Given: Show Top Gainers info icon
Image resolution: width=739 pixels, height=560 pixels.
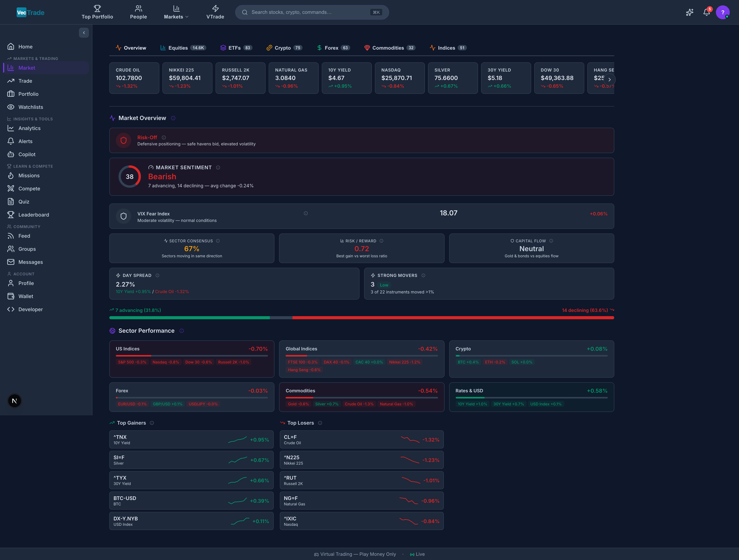Looking at the screenshot, I should (x=152, y=423).
